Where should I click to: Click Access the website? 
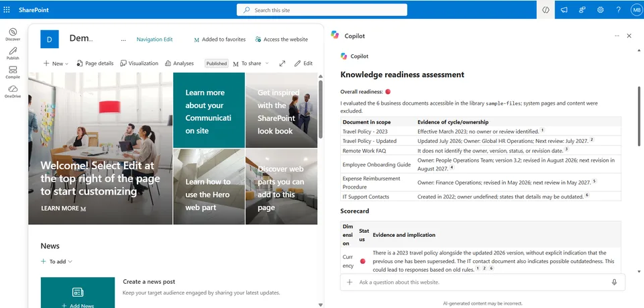point(281,40)
